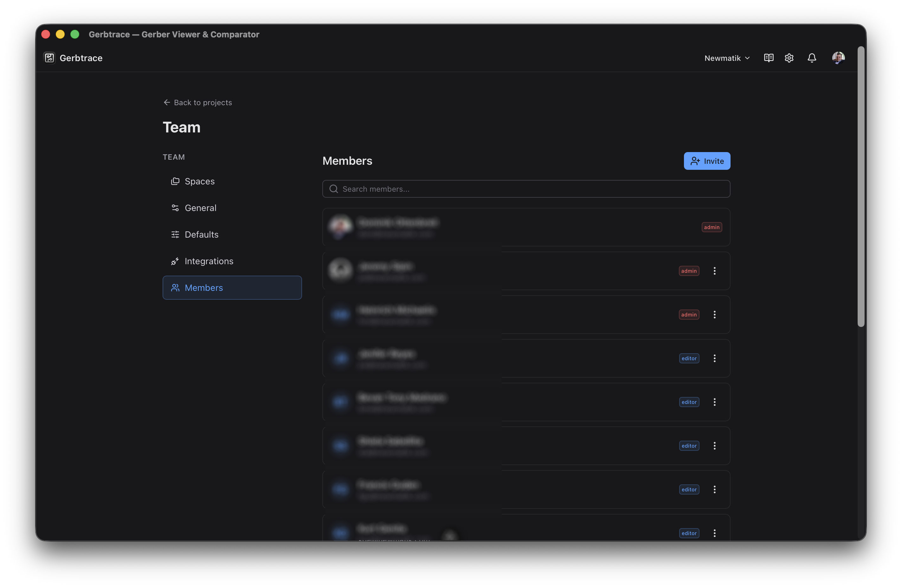Screen dimensions: 902x588
Task: Open the Defaults section
Action: [232, 234]
